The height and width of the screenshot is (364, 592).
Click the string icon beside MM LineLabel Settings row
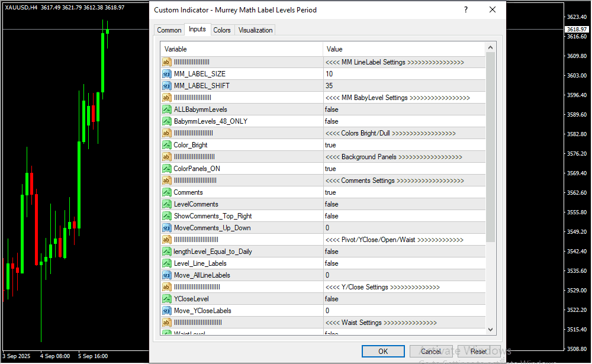point(166,62)
